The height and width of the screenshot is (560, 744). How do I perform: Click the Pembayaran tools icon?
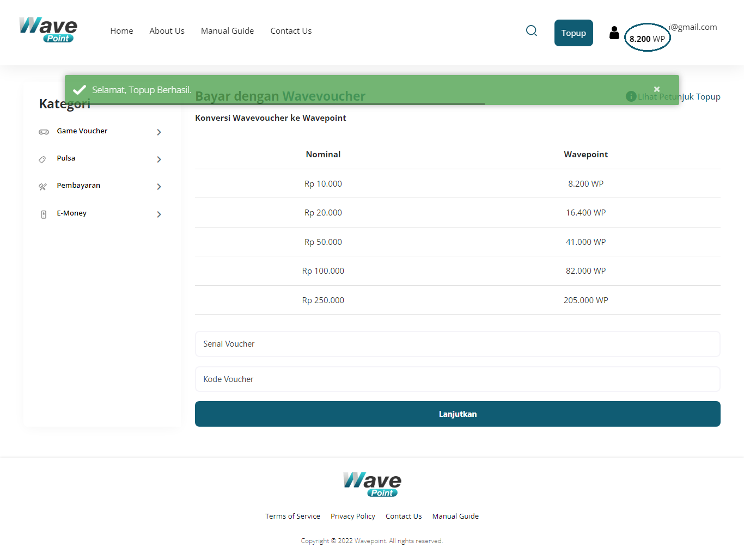42,187
